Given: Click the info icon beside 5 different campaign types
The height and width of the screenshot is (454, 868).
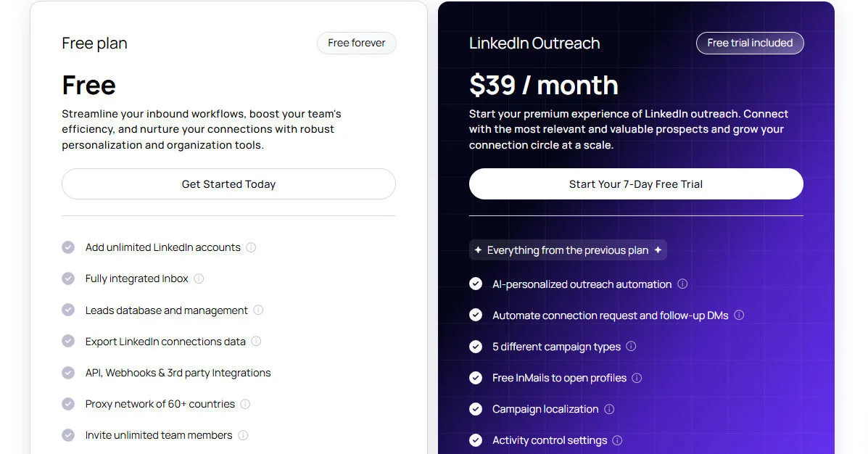Looking at the screenshot, I should (631, 347).
